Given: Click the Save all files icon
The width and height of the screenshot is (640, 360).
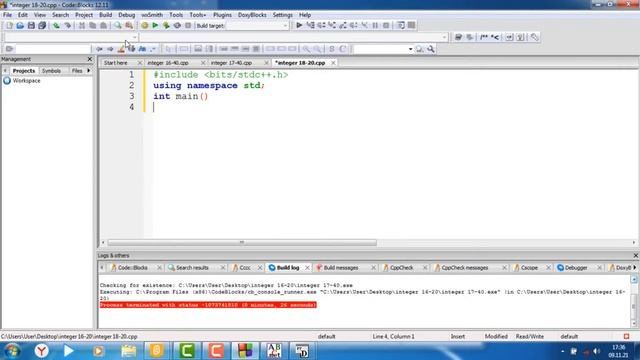Looking at the screenshot, I should coord(42,25).
